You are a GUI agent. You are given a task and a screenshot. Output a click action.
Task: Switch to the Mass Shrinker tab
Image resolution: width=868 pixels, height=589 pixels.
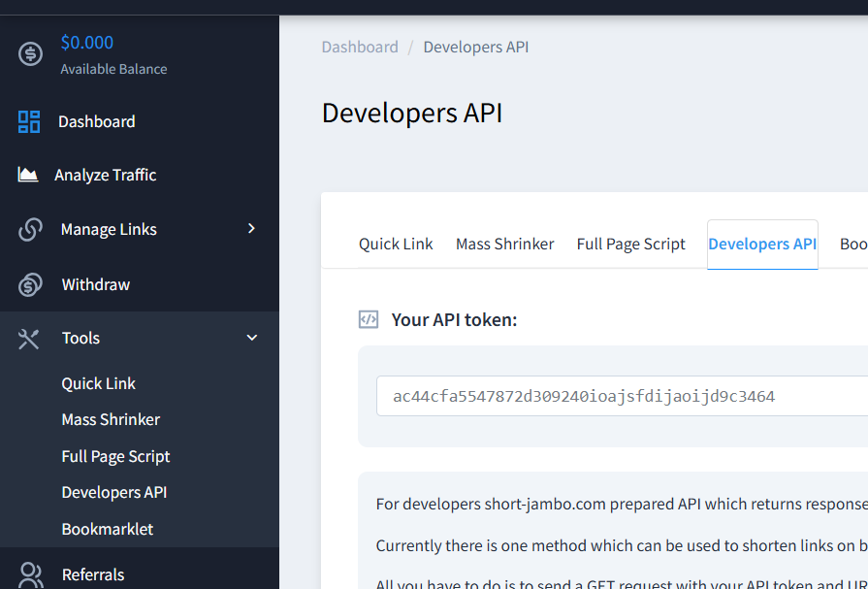(x=505, y=245)
